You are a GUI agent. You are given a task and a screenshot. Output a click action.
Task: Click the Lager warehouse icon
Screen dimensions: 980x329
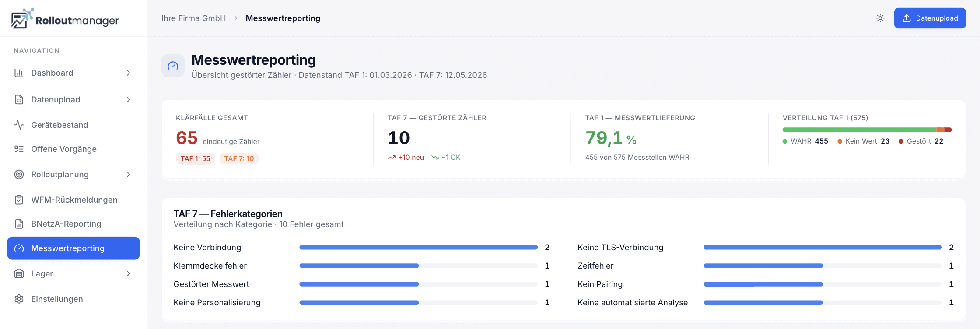pos(19,274)
